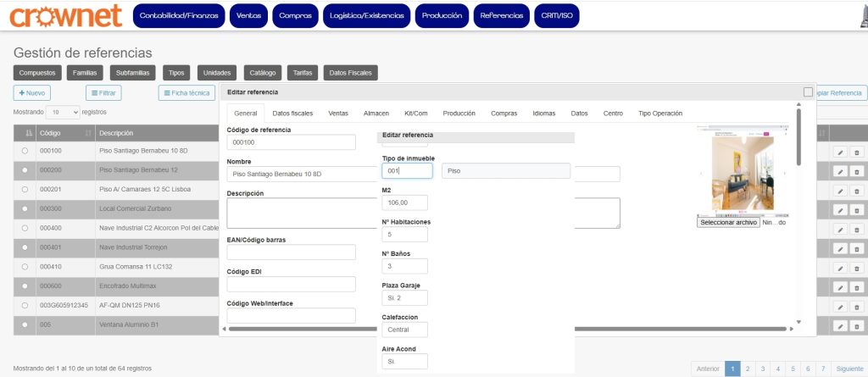Switch to the Datos fiscales tab

pos(292,114)
